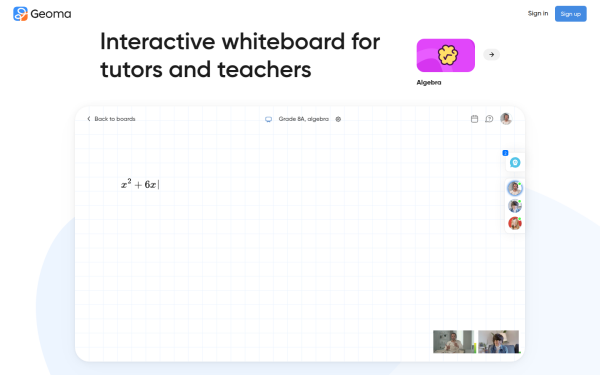
Task: Select the Algebra subject card
Action: pyautogui.click(x=445, y=55)
